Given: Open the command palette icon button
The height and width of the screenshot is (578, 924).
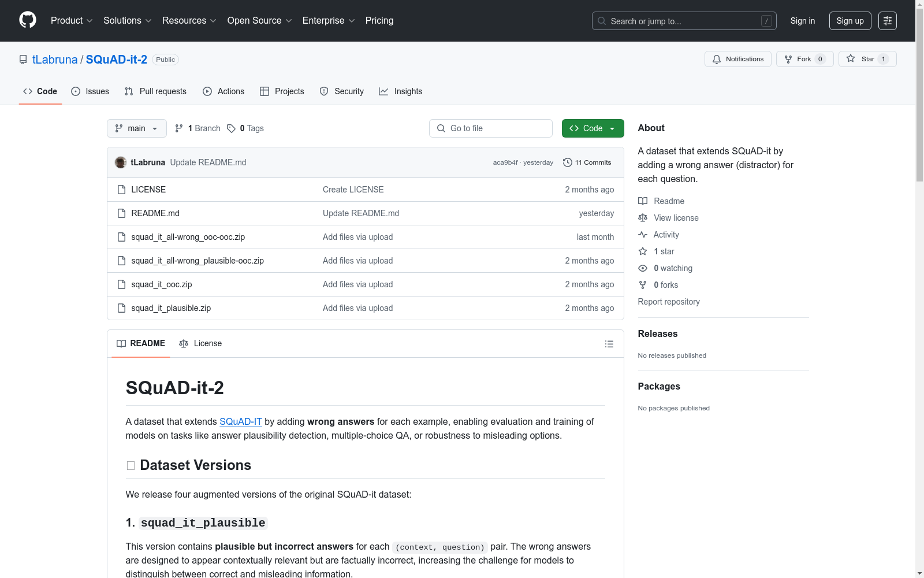Looking at the screenshot, I should coord(888,21).
